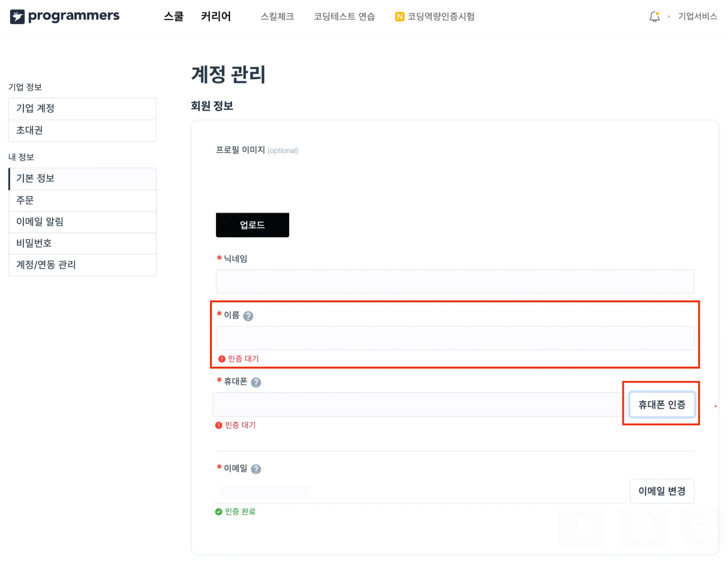Screen dimensions: 728x573
Task: Click help icon next to 휴대폰
Action: click(256, 382)
